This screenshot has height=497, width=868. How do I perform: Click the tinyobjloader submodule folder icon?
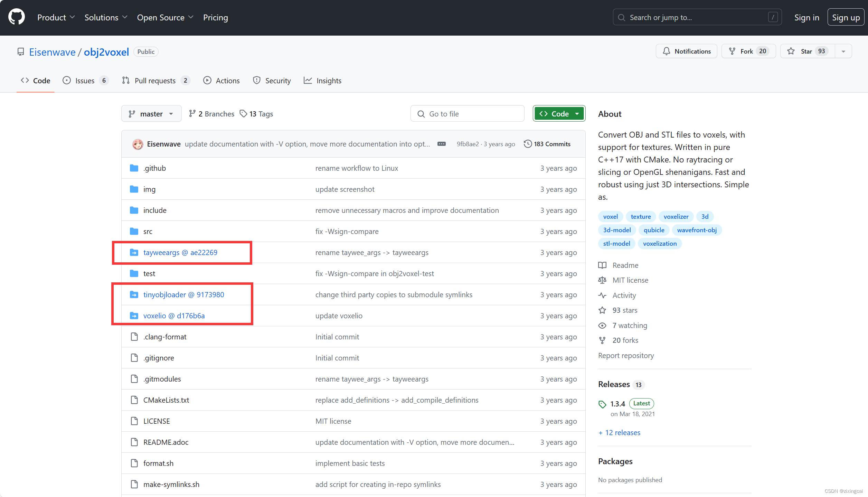[134, 294]
